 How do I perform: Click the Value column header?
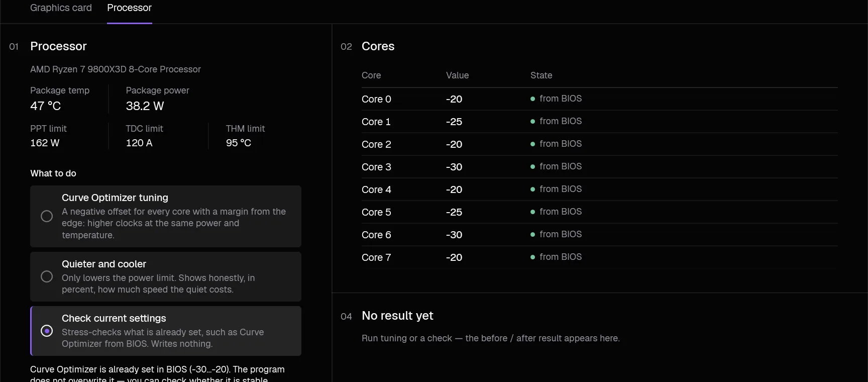457,75
